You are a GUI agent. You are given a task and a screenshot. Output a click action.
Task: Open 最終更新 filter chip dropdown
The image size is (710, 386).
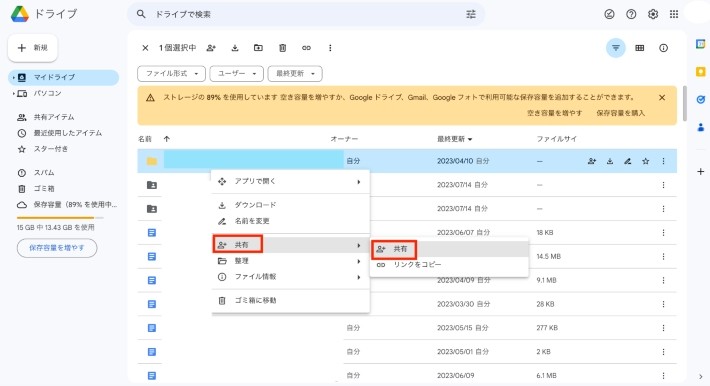tap(295, 73)
